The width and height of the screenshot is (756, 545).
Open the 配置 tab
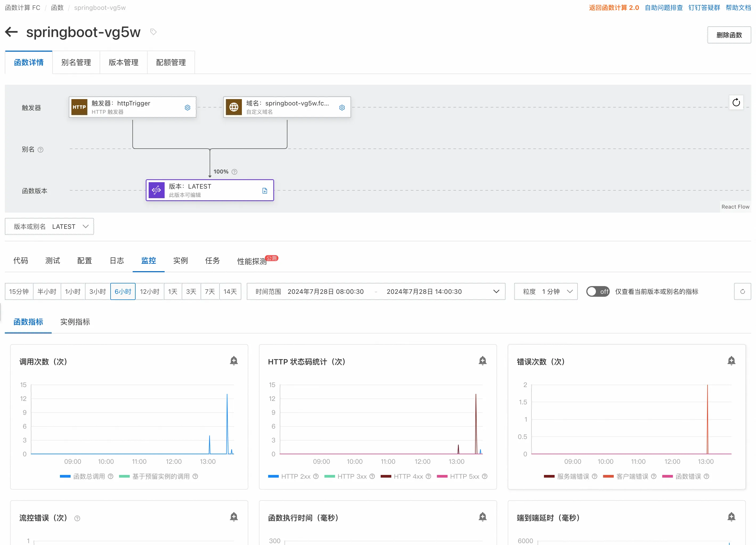(x=85, y=261)
